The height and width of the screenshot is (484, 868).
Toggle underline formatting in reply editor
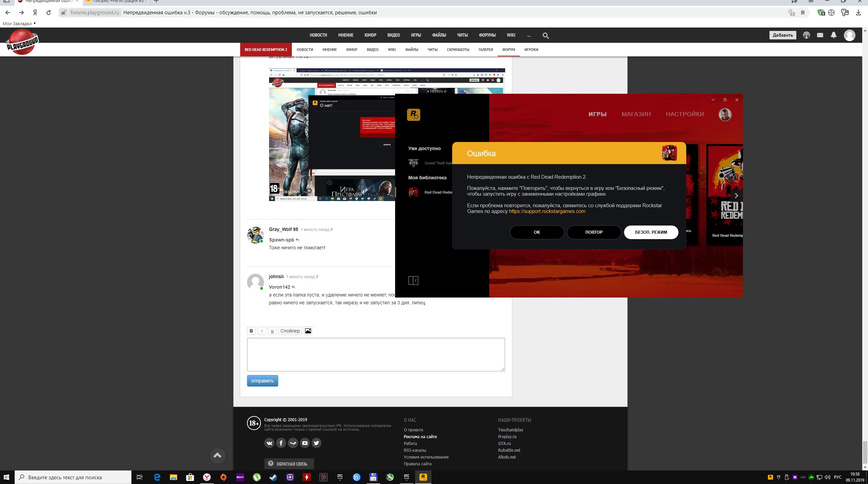[272, 331]
